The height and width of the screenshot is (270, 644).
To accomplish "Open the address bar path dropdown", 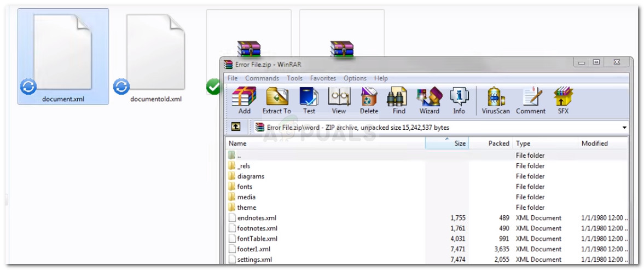I will pyautogui.click(x=625, y=128).
